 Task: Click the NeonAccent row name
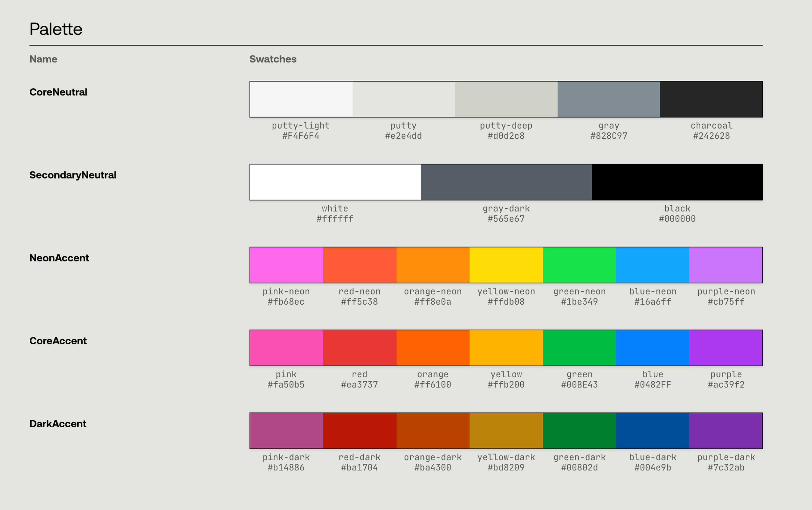click(59, 258)
